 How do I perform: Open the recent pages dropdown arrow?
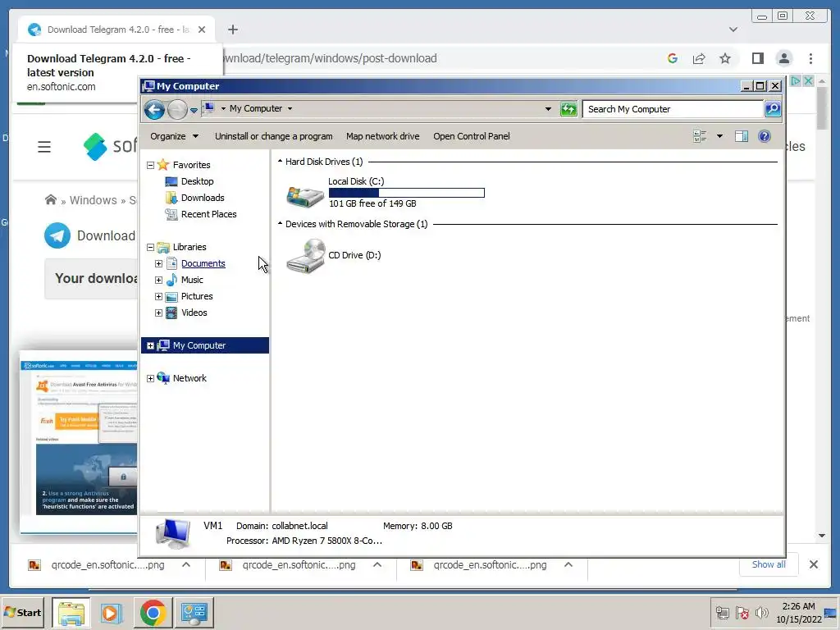pyautogui.click(x=194, y=111)
